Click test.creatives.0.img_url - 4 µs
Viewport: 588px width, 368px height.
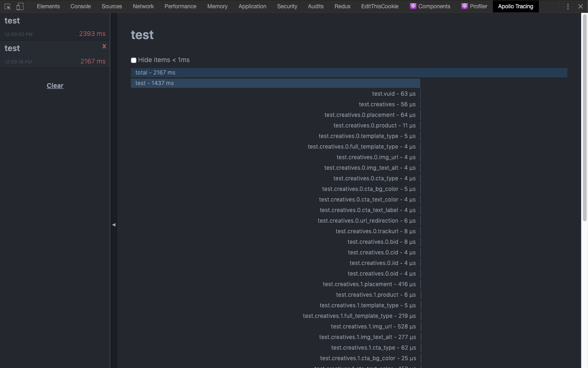(376, 157)
